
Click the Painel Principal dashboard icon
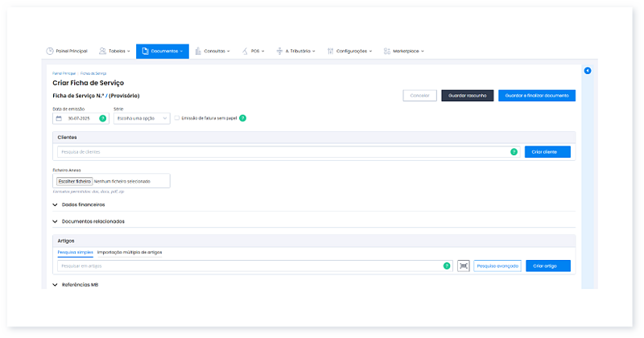click(x=50, y=51)
